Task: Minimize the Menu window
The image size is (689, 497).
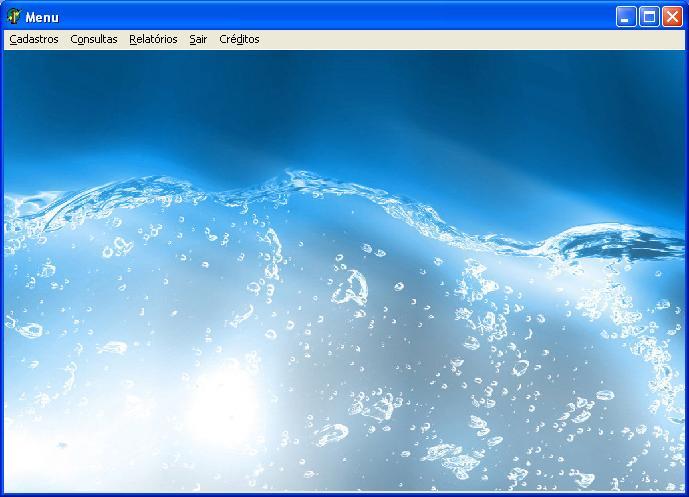Action: [x=626, y=17]
